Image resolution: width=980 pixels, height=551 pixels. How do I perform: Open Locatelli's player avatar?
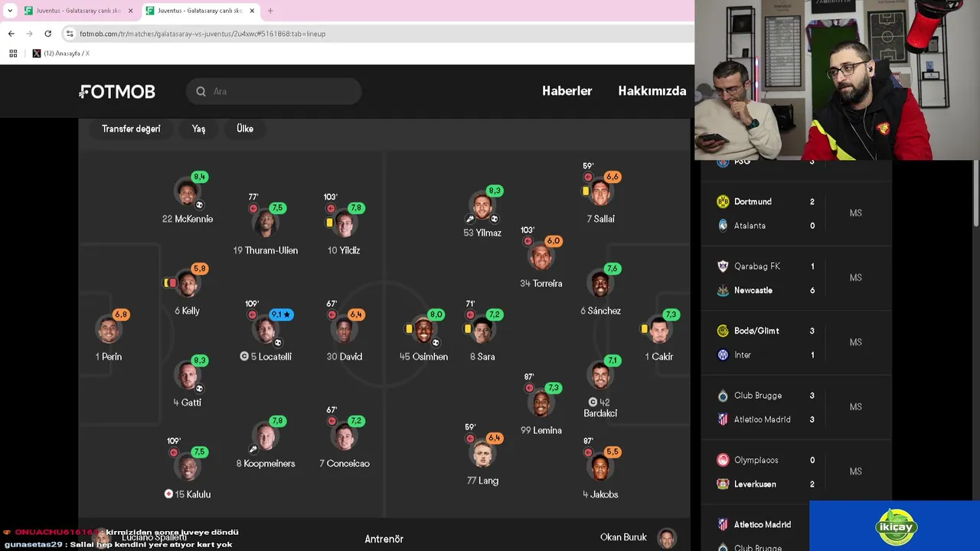(x=266, y=331)
